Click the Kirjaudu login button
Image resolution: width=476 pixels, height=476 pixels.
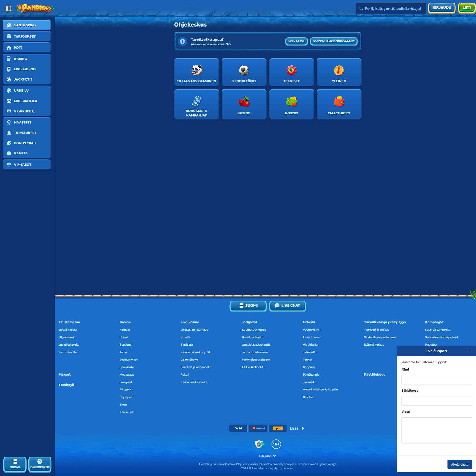442,8
